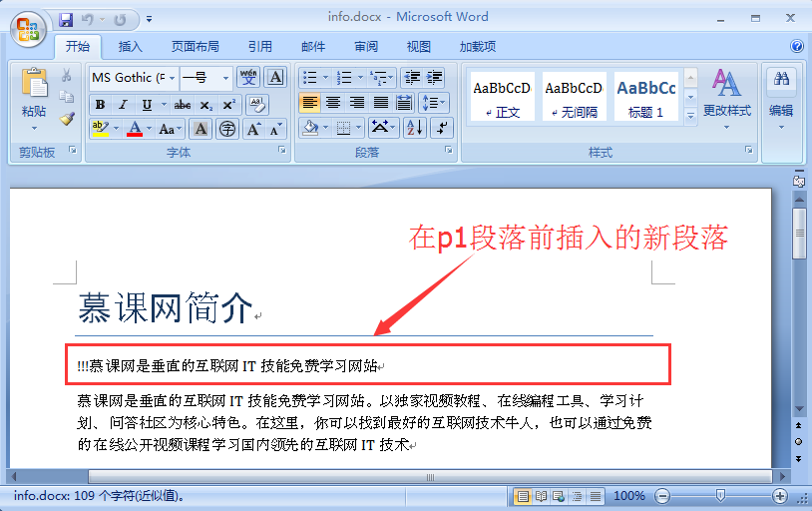This screenshot has width=812, height=511.
Task: Open the 审阅 ribbon tab
Action: click(x=366, y=47)
